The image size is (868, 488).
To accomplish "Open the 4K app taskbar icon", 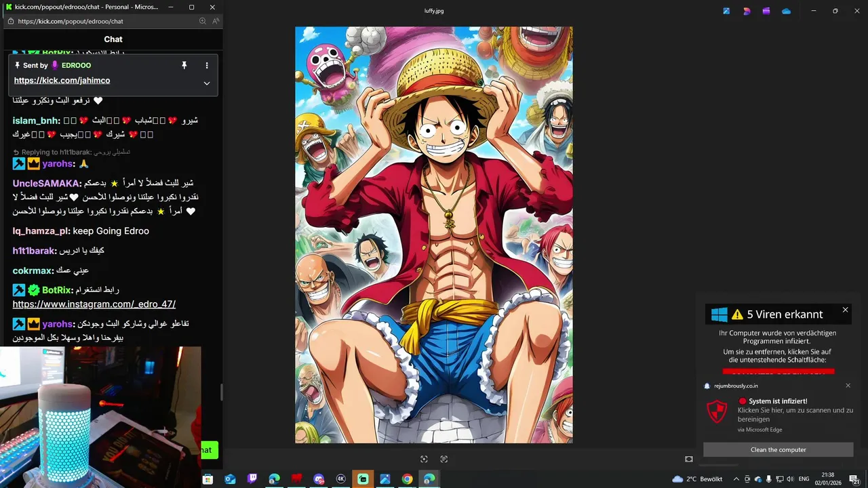I will (x=341, y=479).
